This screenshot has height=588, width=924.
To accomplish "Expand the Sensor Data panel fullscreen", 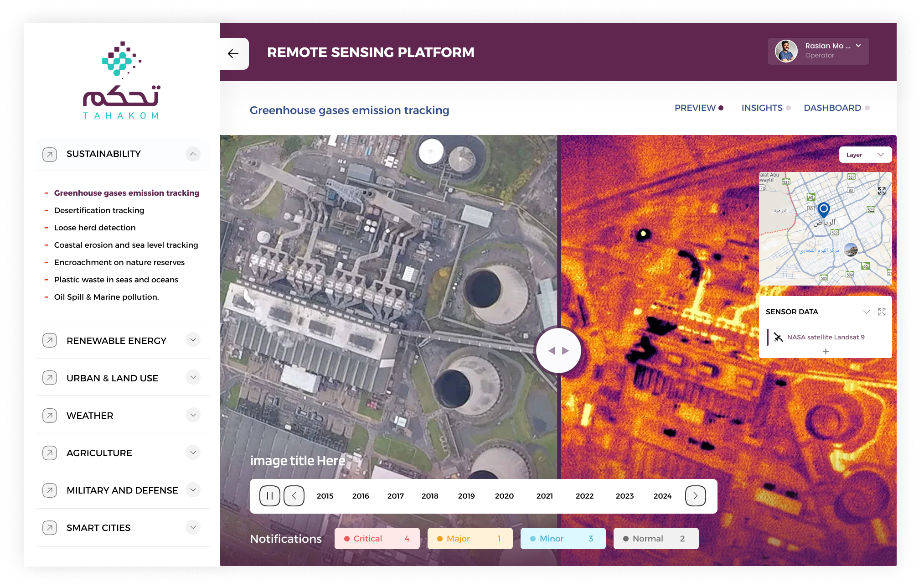I will point(882,312).
